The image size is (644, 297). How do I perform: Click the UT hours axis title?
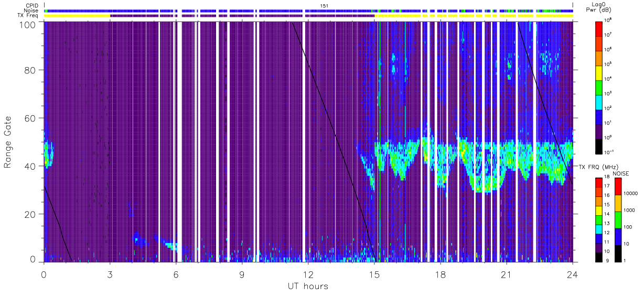tap(308, 286)
